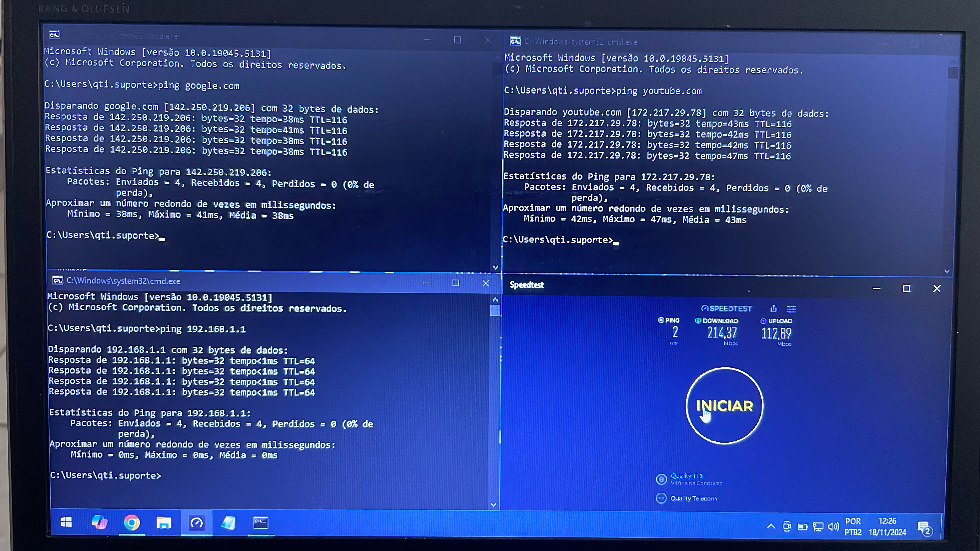Open Google Chrome from the taskbar

(132, 523)
